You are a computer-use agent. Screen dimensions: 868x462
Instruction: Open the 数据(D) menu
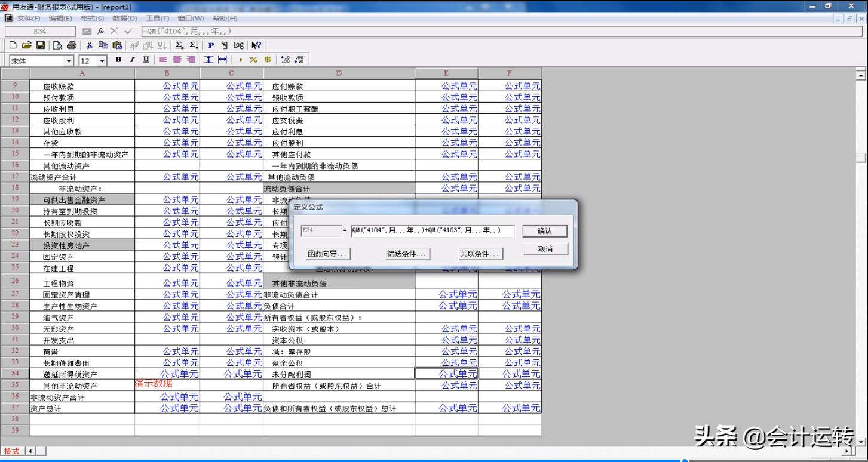point(124,18)
